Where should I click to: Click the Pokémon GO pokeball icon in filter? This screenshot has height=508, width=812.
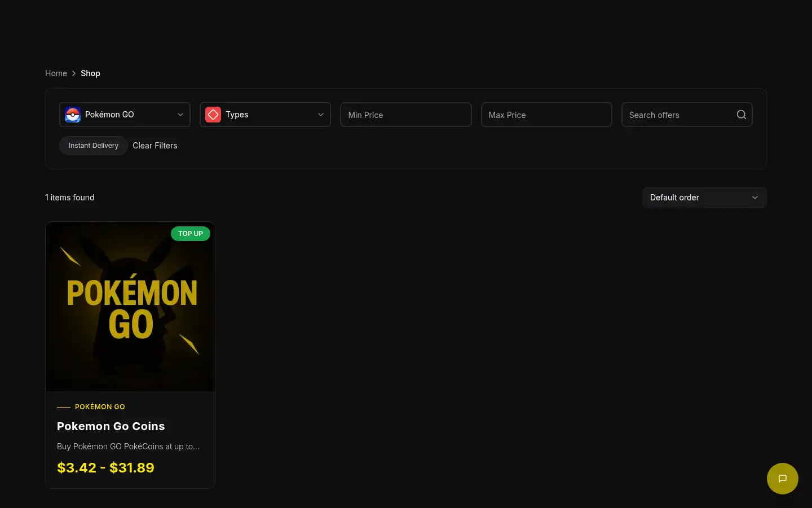click(x=73, y=115)
